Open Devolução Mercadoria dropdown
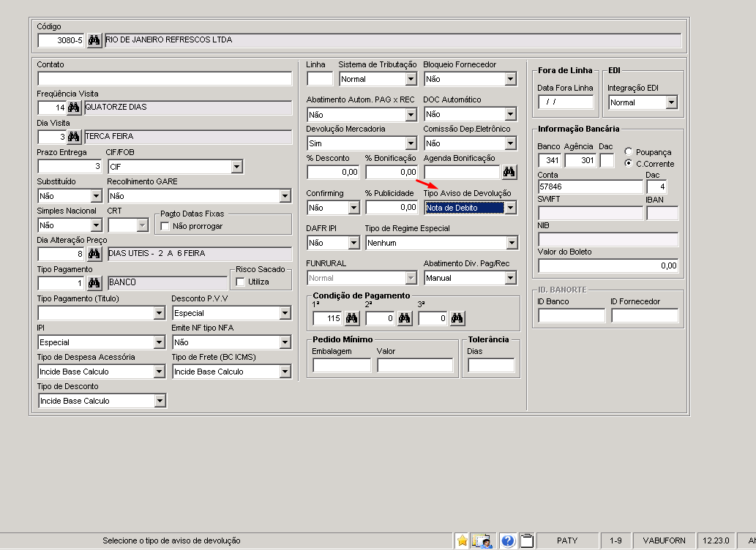Image resolution: width=756 pixels, height=550 pixels. pos(411,143)
